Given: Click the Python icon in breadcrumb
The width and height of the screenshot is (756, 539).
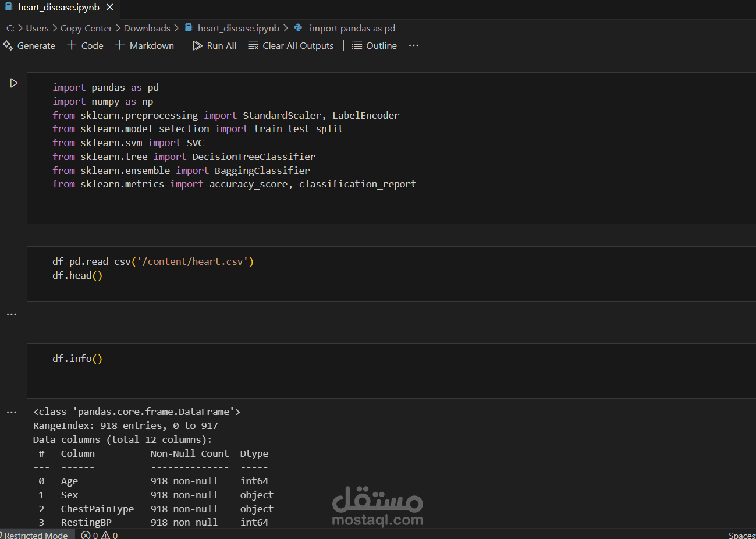Looking at the screenshot, I should pyautogui.click(x=299, y=28).
